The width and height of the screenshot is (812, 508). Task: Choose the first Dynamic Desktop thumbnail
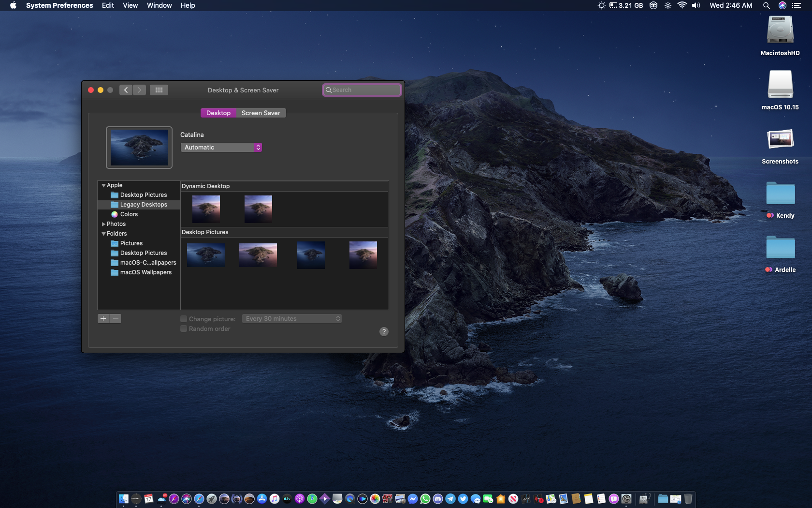[206, 209]
